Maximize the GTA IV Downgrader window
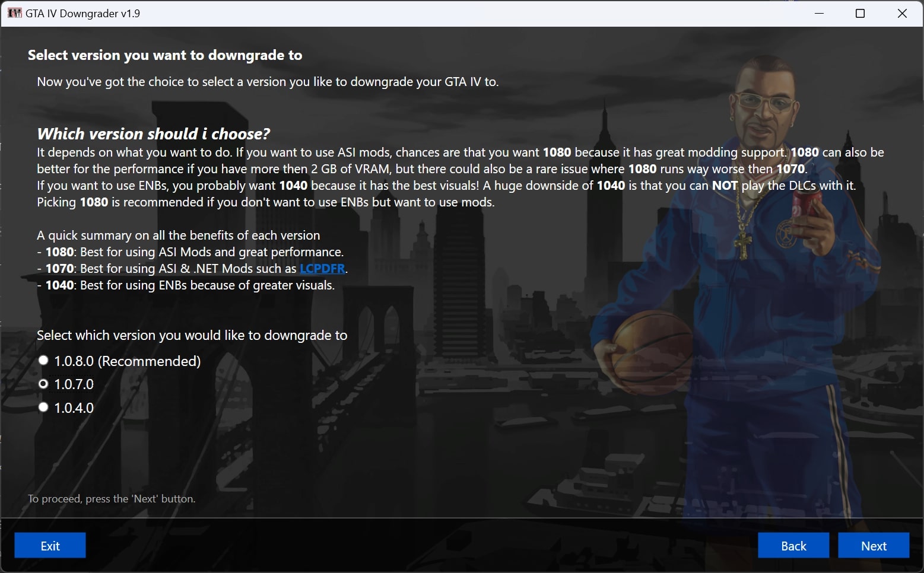The image size is (924, 573). click(860, 13)
